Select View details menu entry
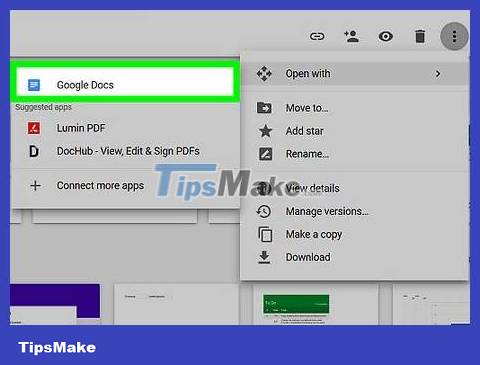This screenshot has height=365, width=480. pyautogui.click(x=355, y=188)
